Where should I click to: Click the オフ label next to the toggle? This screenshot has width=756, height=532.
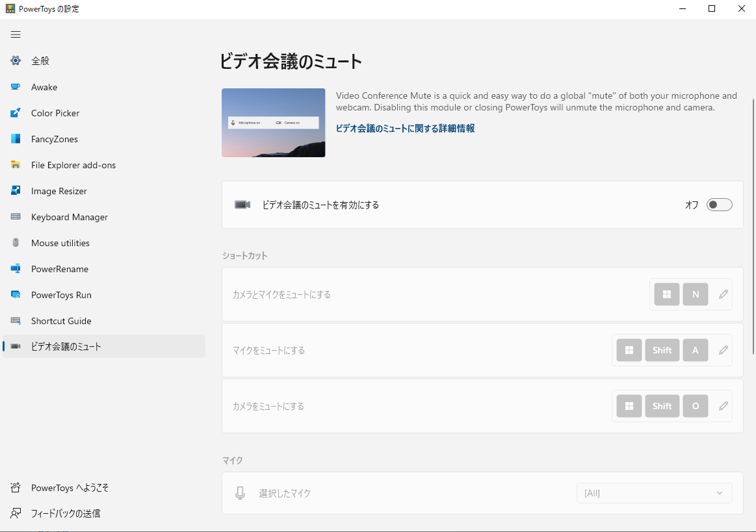pyautogui.click(x=692, y=205)
